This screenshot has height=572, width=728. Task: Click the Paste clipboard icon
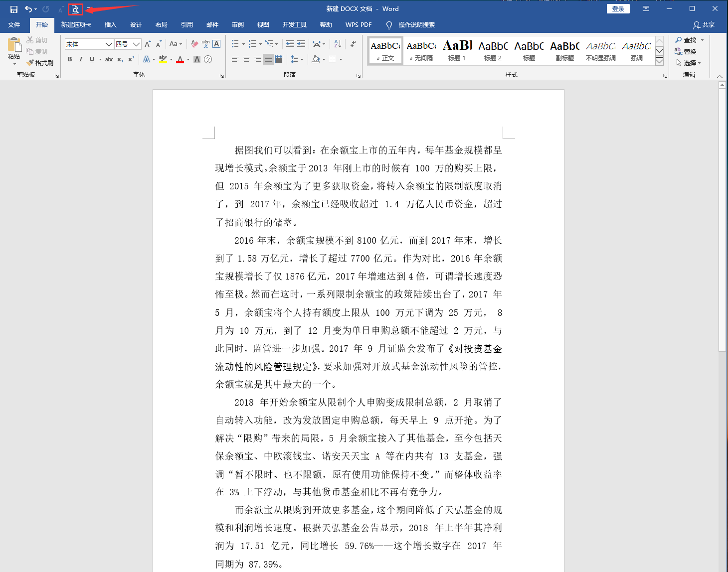tap(14, 45)
